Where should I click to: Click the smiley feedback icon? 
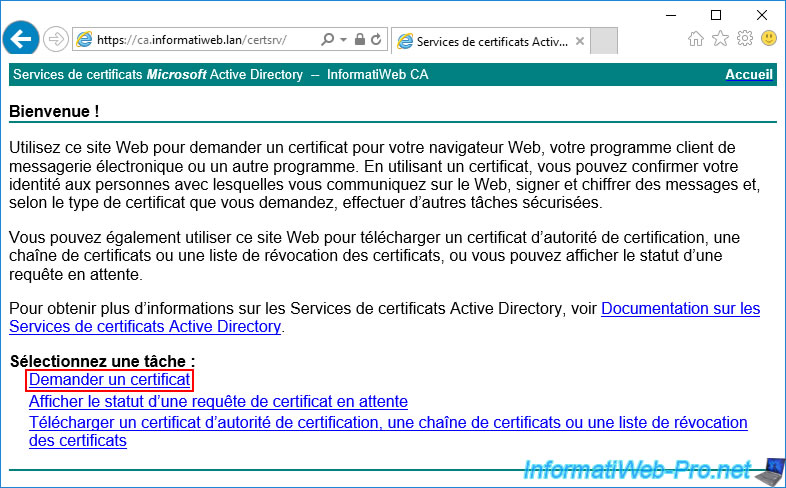[769, 38]
